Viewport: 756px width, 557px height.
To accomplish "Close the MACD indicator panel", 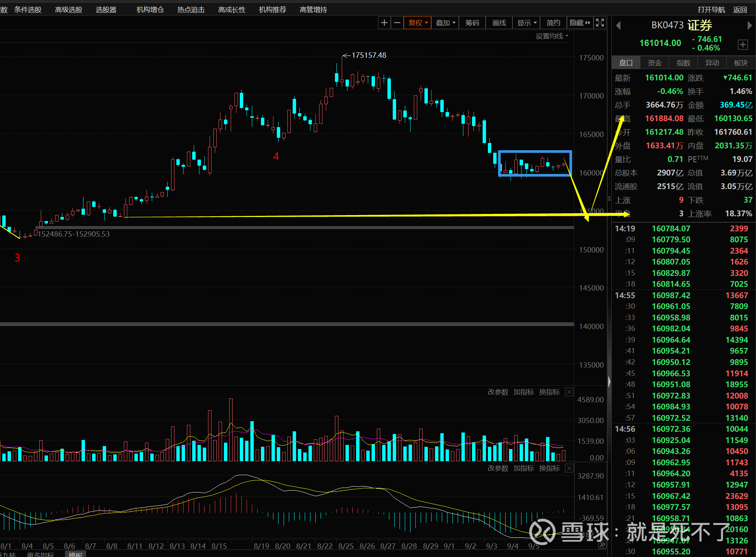I will pyautogui.click(x=569, y=468).
